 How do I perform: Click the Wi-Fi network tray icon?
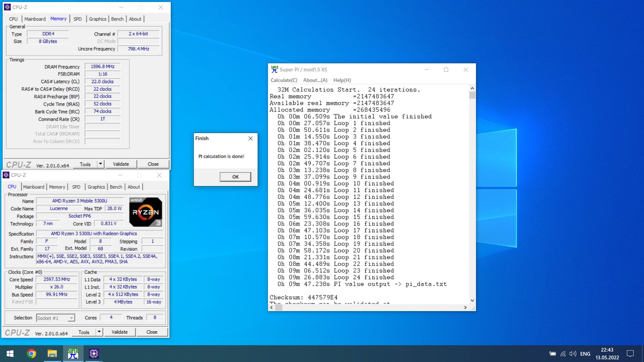(563, 354)
